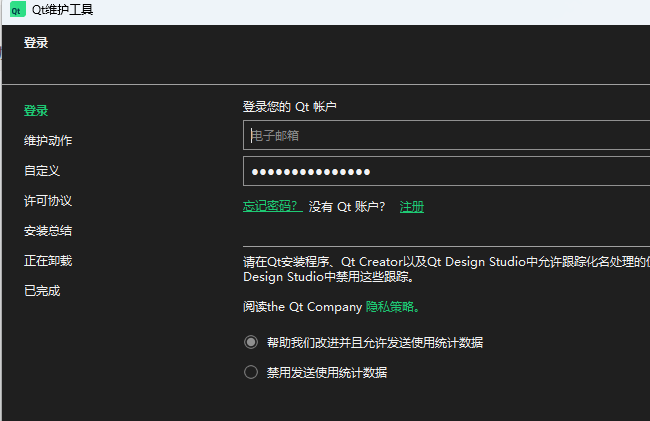
Task: Focus the 电子邮箱 email input field
Action: click(446, 135)
